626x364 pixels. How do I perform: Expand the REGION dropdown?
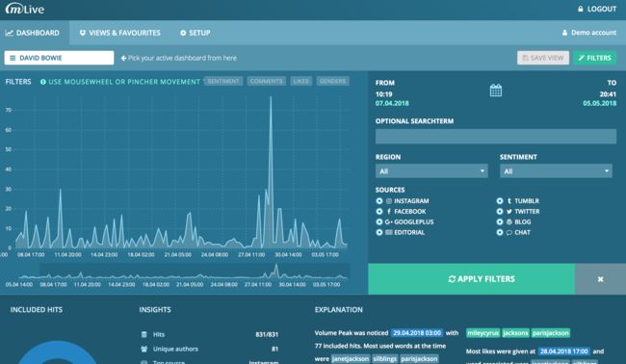431,171
